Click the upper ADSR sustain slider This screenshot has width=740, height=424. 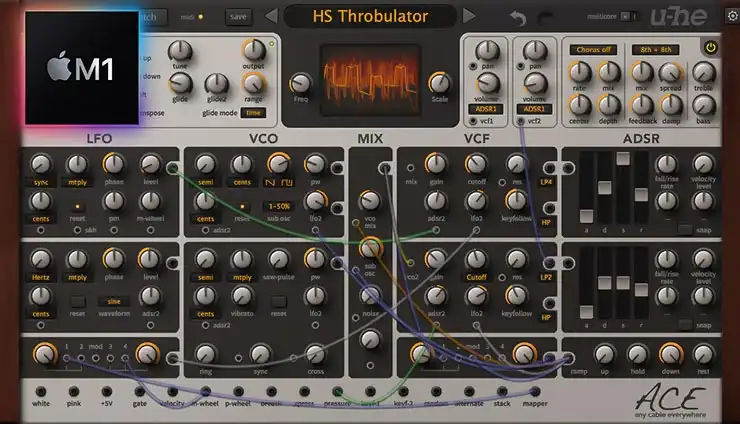(x=623, y=159)
